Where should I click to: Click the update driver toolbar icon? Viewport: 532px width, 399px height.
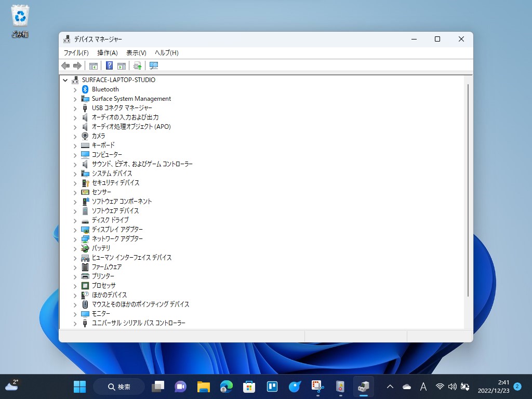[137, 65]
